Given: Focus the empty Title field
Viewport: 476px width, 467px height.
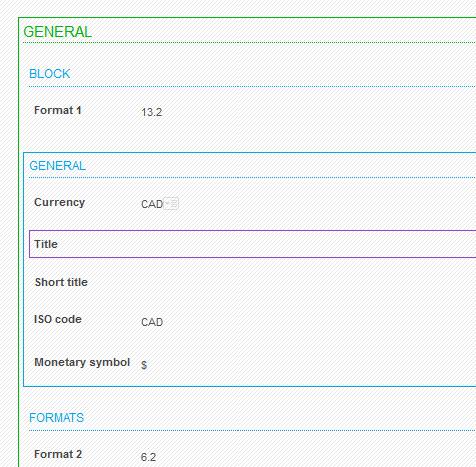Looking at the screenshot, I should (307, 244).
